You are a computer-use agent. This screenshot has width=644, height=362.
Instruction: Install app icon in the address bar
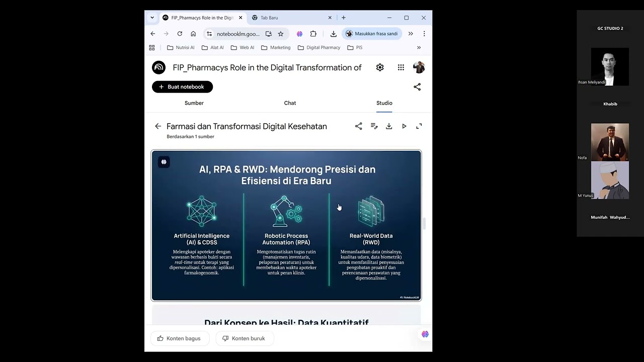pyautogui.click(x=269, y=34)
